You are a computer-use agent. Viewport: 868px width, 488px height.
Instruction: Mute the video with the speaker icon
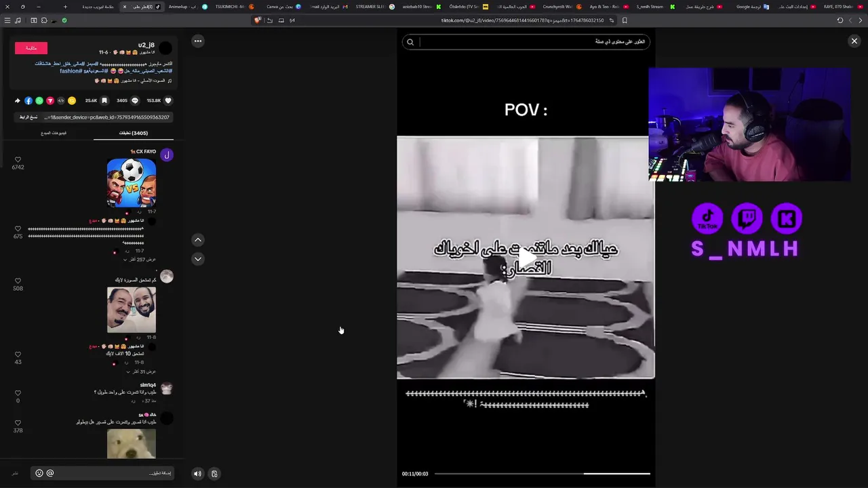coord(197,474)
